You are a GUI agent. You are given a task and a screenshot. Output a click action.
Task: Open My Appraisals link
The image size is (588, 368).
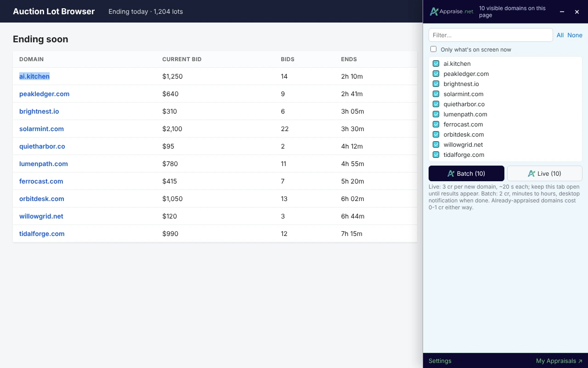click(559, 361)
